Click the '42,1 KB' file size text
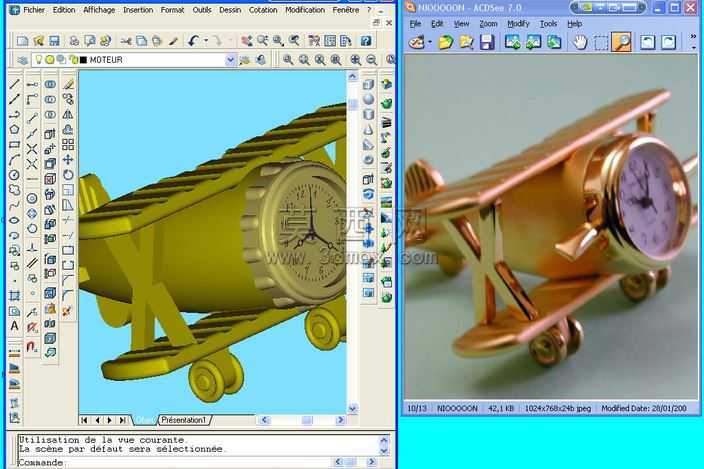The width and height of the screenshot is (704, 469). click(501, 408)
